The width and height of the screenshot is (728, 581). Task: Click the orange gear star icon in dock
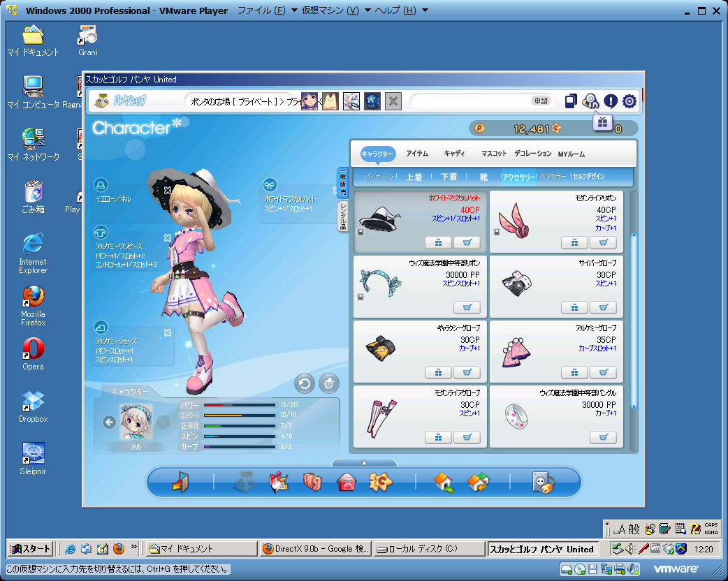[380, 482]
